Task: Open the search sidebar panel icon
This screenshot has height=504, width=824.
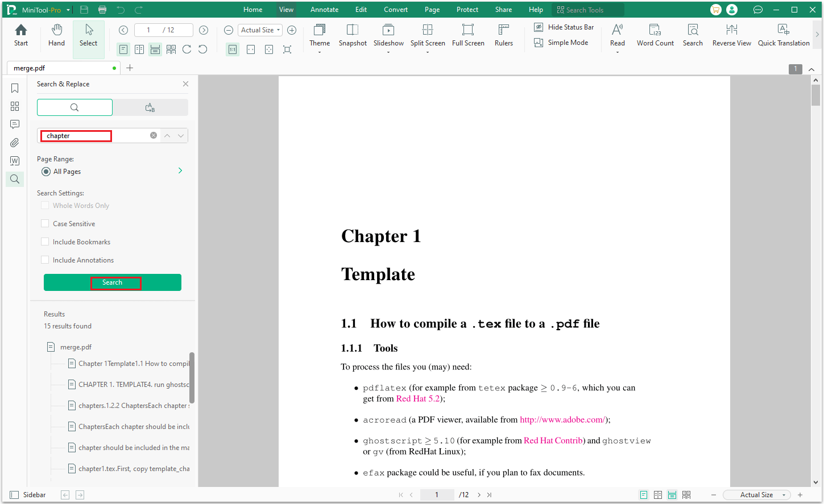Action: pyautogui.click(x=15, y=179)
